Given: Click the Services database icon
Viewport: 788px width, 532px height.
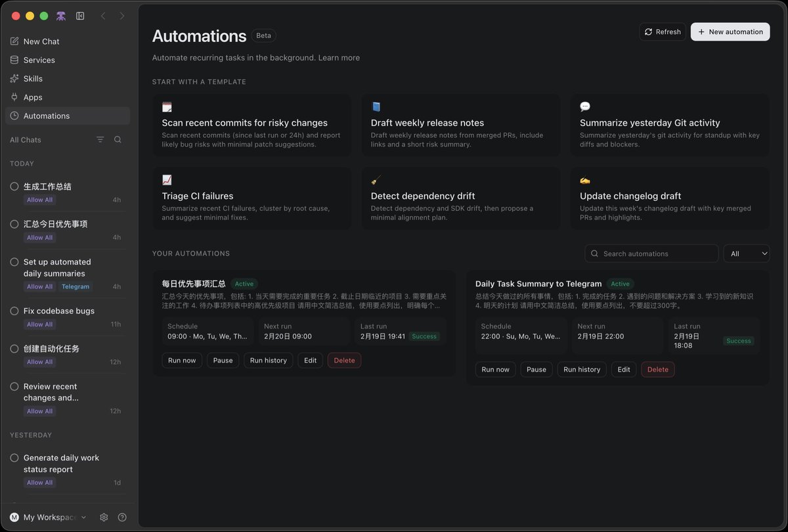Looking at the screenshot, I should pyautogui.click(x=14, y=60).
